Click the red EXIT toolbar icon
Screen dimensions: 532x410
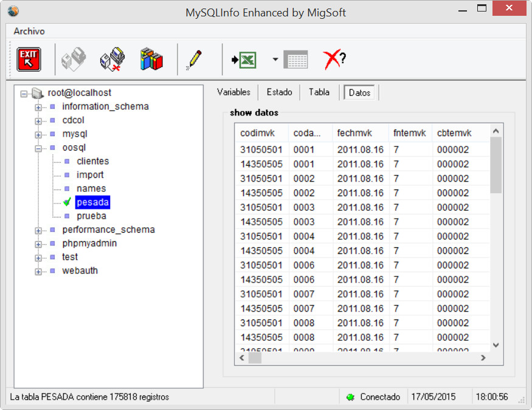[x=29, y=60]
